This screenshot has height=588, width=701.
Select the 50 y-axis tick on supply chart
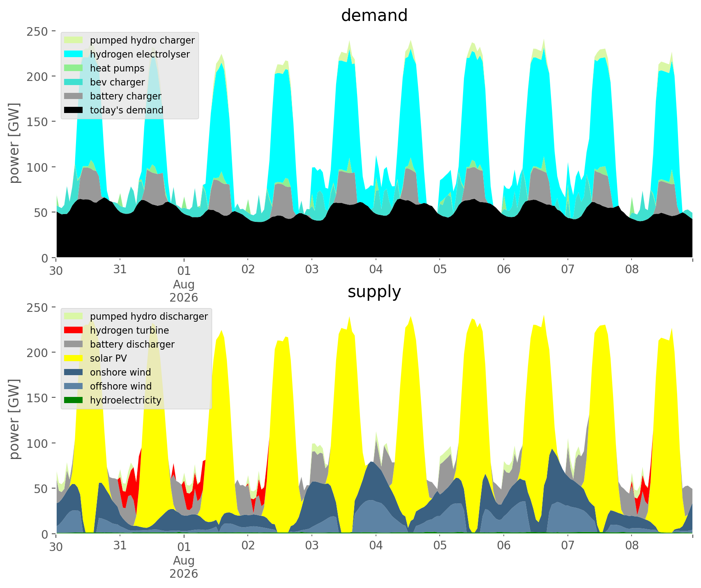[42, 489]
